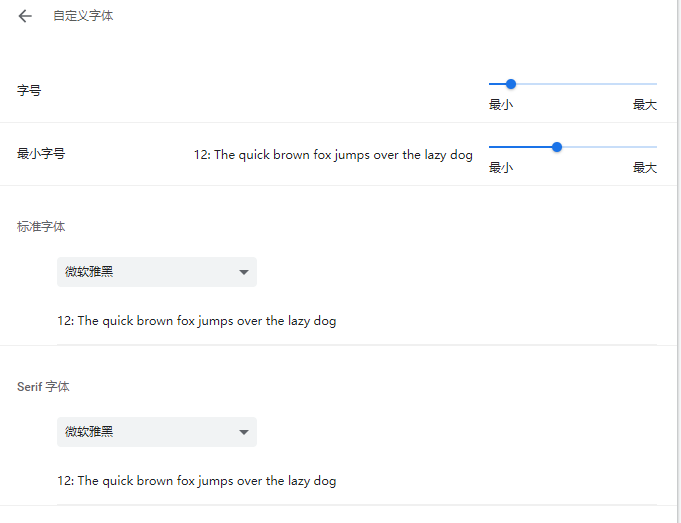Click the arrow of the 标准字体 dropdown
This screenshot has height=523, width=681.
[x=244, y=272]
